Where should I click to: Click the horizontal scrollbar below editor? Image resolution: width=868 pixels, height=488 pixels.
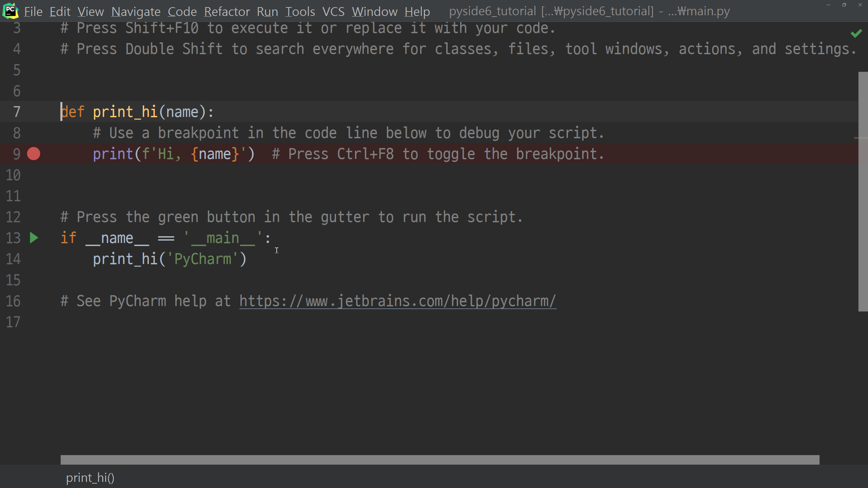click(x=440, y=460)
